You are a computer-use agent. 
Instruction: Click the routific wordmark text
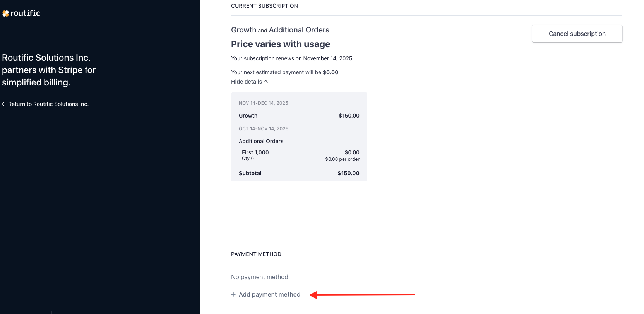click(25, 13)
